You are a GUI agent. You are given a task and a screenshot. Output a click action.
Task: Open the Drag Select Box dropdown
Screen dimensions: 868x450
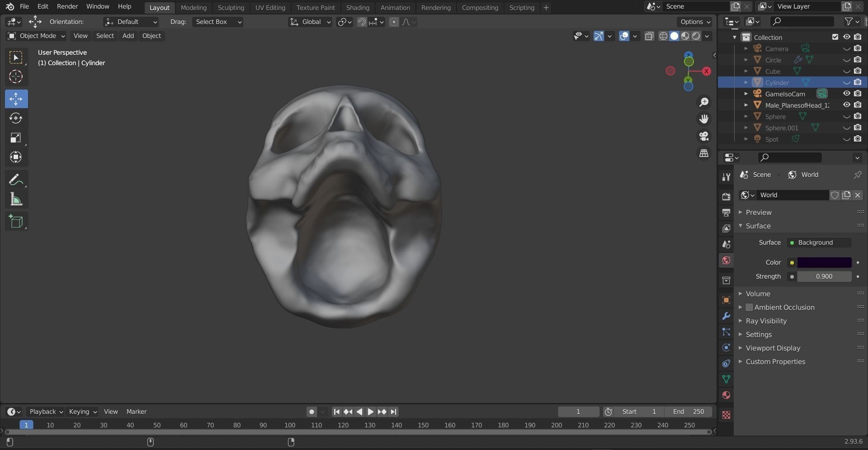(x=217, y=22)
